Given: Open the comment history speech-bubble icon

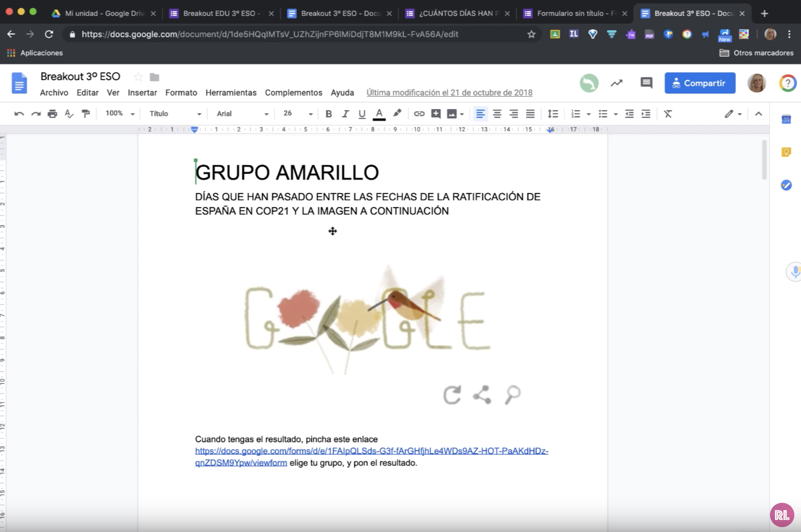Looking at the screenshot, I should pos(646,83).
